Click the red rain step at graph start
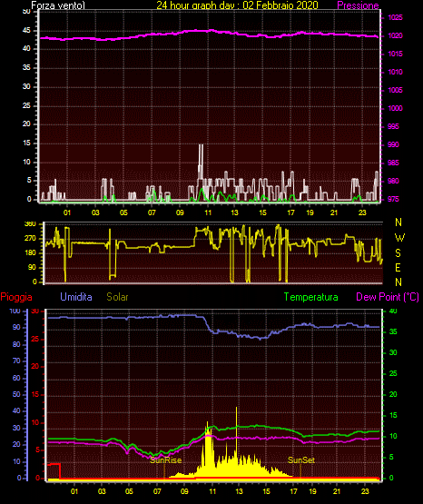 [x=54, y=464]
